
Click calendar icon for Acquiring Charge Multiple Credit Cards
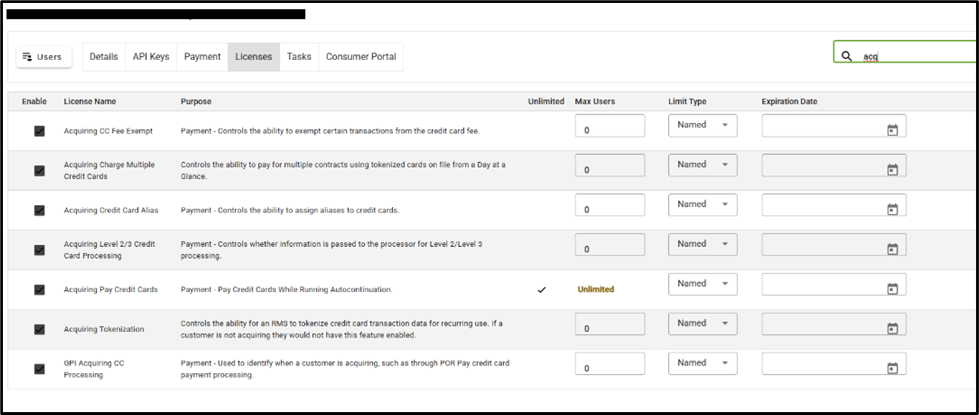click(892, 170)
